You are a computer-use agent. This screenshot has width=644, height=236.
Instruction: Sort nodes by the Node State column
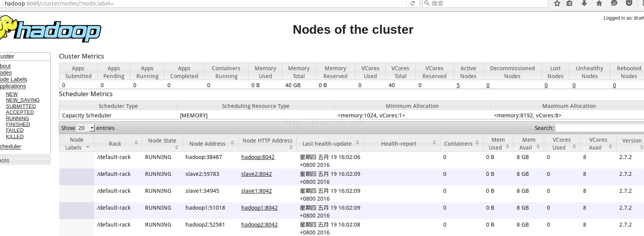pos(162,143)
